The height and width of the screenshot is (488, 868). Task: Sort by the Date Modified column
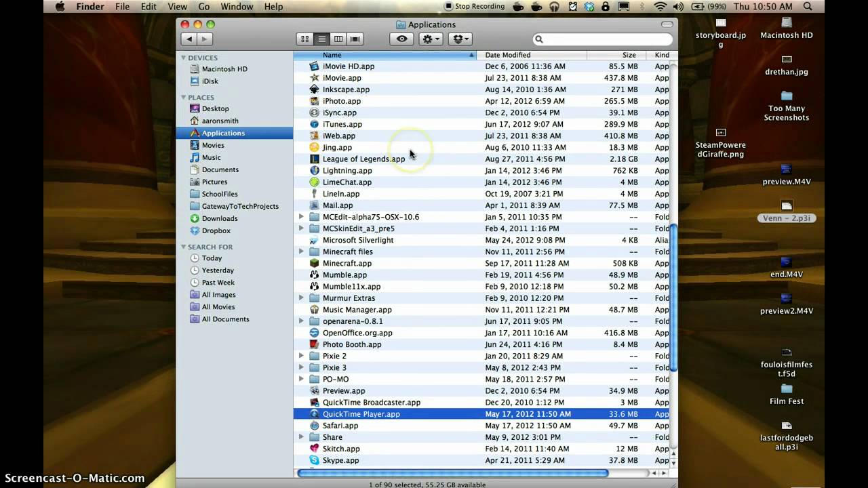tap(532, 55)
